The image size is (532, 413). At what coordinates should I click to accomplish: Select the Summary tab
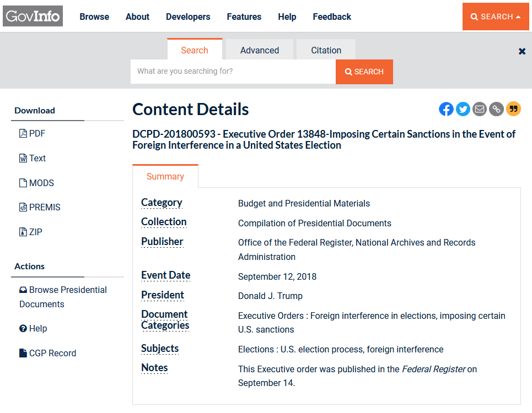165,176
